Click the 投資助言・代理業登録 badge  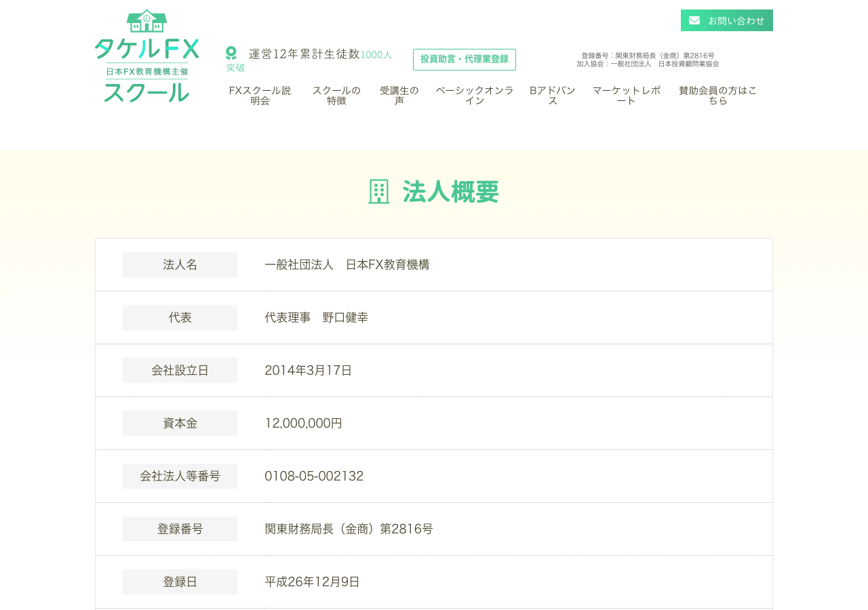pos(465,60)
